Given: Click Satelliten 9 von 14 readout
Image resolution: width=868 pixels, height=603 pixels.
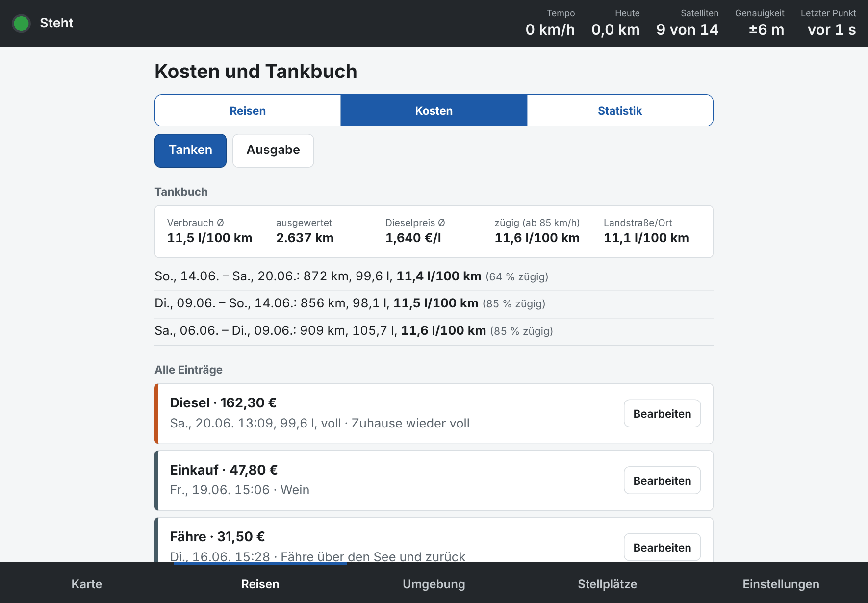Looking at the screenshot, I should (688, 24).
